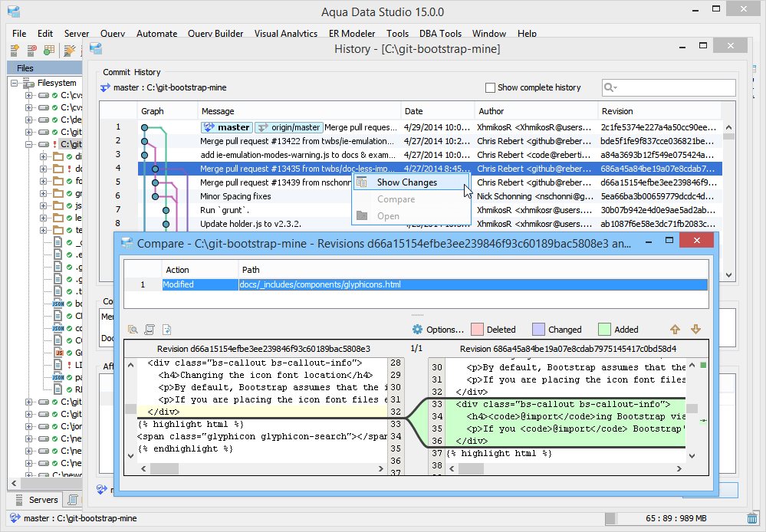Click the master branch label in commit row 1
This screenshot has width=766, height=532.
(227, 127)
